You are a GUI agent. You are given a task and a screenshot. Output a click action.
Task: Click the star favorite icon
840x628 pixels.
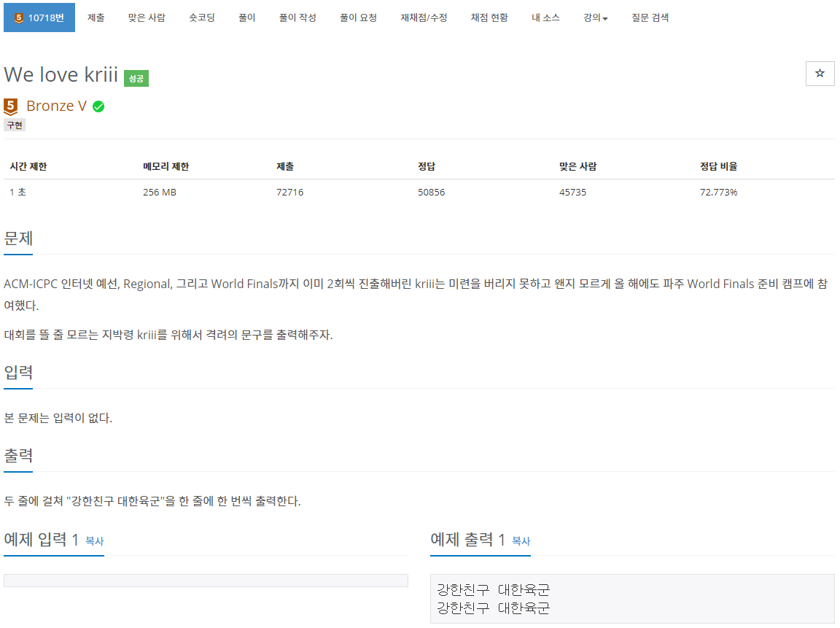coord(820,74)
